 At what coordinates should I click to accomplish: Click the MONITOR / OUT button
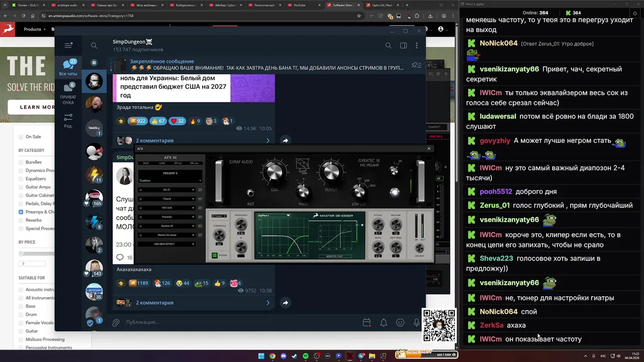click(x=336, y=256)
